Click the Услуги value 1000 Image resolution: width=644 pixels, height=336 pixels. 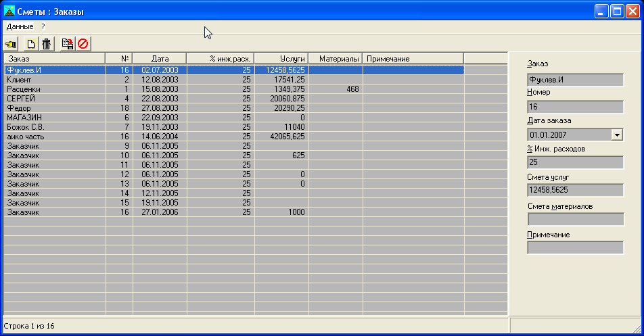[281, 212]
